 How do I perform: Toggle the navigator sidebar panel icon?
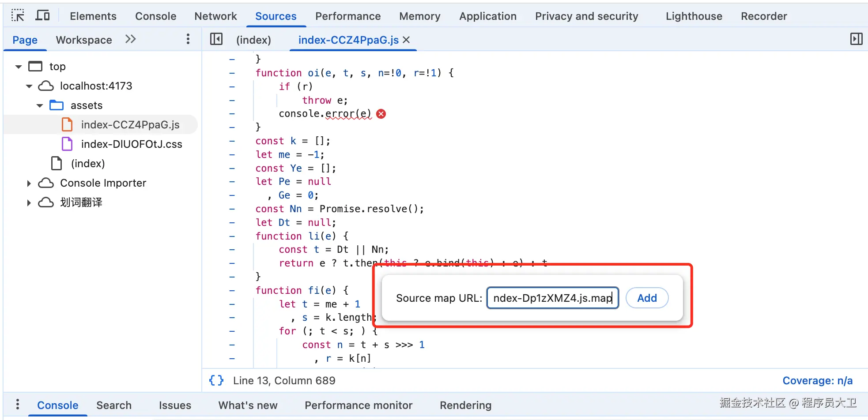pos(216,39)
